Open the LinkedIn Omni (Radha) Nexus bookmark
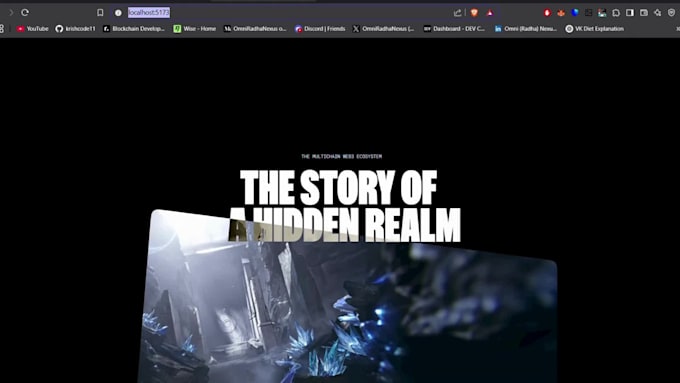Viewport: 680px width, 383px height. coord(526,29)
